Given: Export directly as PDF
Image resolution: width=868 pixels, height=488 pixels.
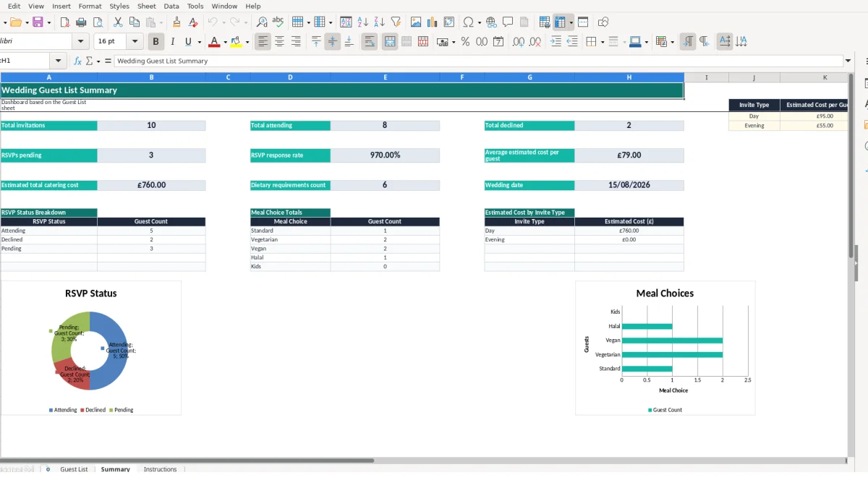Looking at the screenshot, I should [65, 22].
